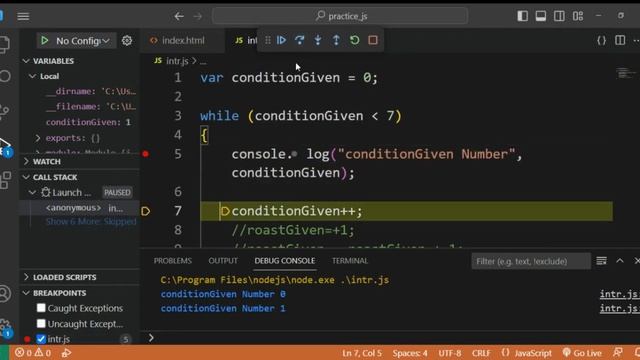Open the hamburger application menu
The width and height of the screenshot is (640, 360).
point(23,16)
